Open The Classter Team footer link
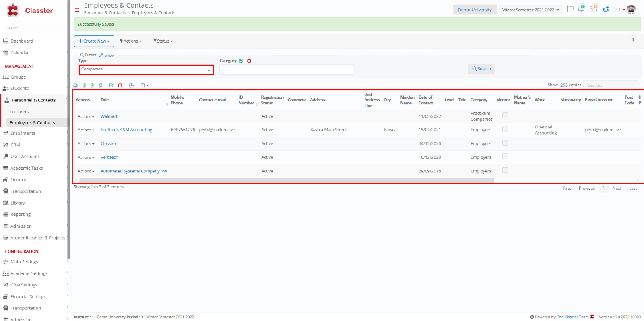Screen dimensions: 644x321 coord(573,317)
